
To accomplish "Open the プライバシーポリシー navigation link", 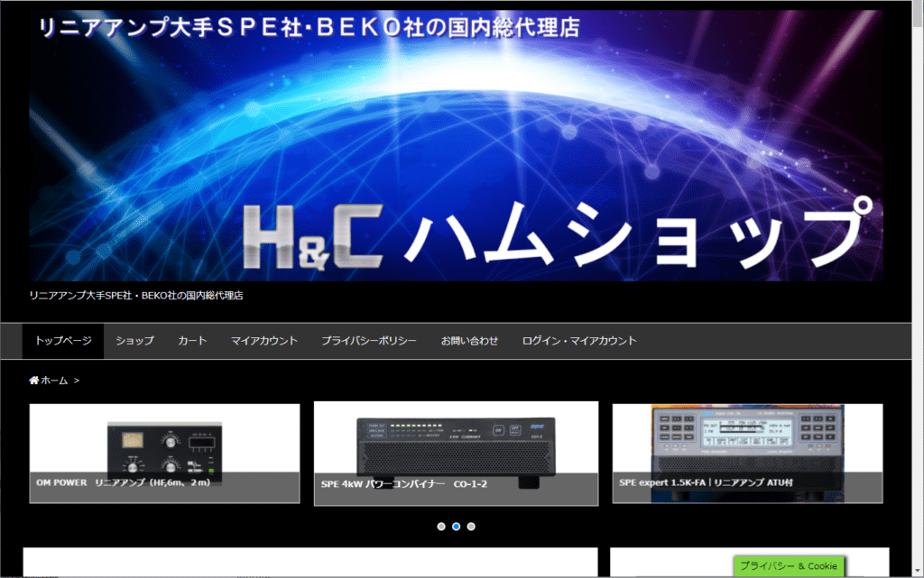I will [369, 341].
